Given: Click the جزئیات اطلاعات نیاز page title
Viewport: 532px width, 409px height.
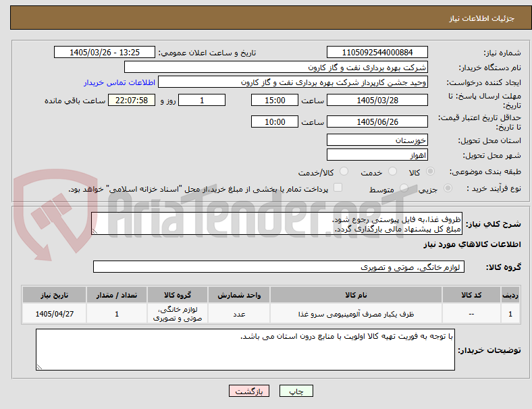Looking at the screenshot, I should pyautogui.click(x=482, y=18).
